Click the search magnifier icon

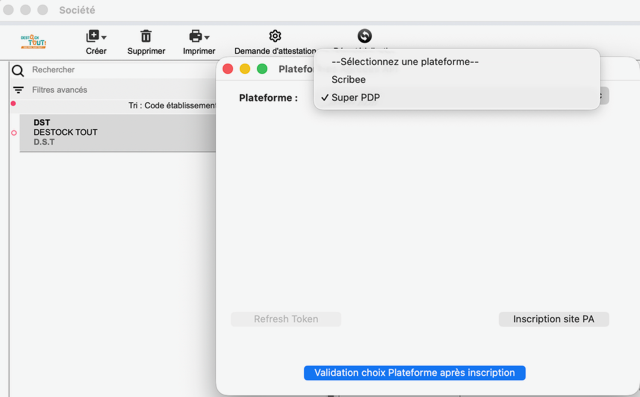pyautogui.click(x=18, y=71)
